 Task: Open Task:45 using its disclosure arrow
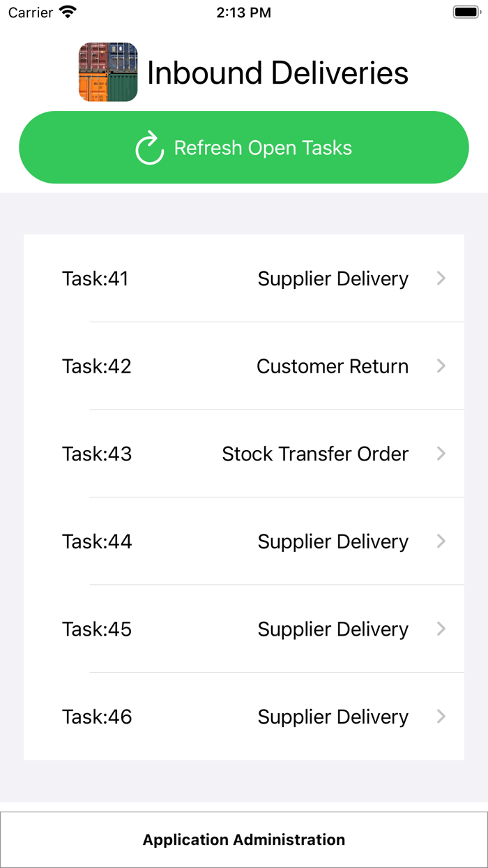click(441, 629)
